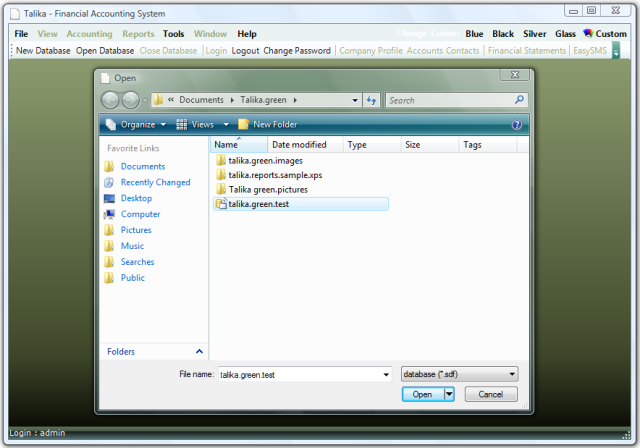Screen dimensions: 640x448
Task: Choose the Blue colour theme
Action: (x=474, y=34)
